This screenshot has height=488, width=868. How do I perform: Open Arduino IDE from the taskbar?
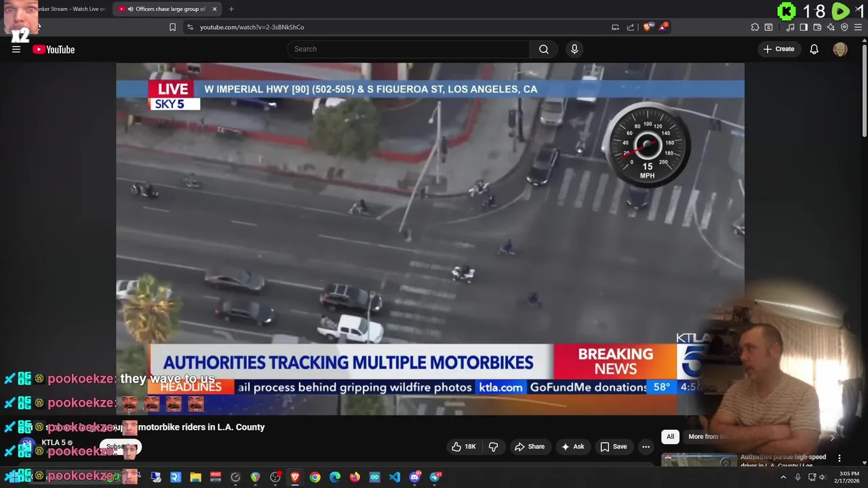tap(375, 477)
